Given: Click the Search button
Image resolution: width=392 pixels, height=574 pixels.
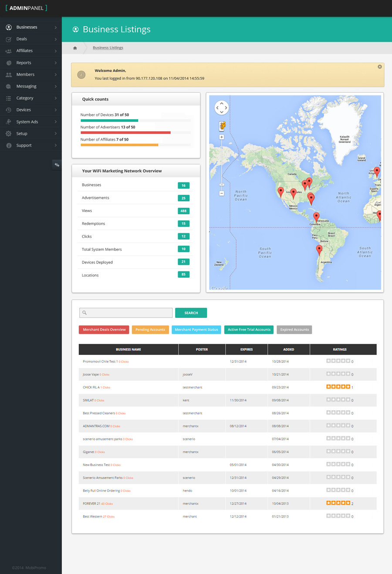Looking at the screenshot, I should 191,313.
